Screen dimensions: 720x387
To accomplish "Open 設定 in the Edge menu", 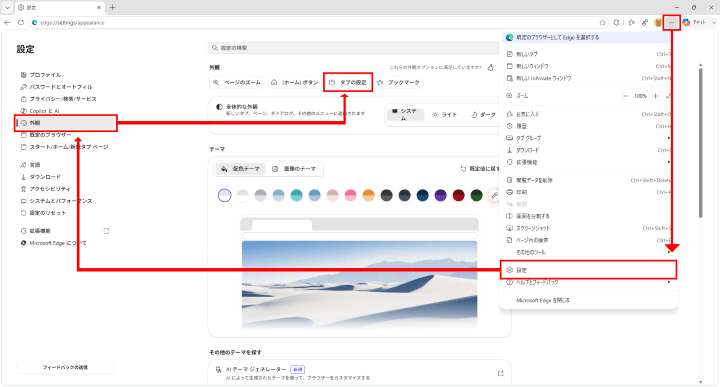I will pyautogui.click(x=588, y=270).
